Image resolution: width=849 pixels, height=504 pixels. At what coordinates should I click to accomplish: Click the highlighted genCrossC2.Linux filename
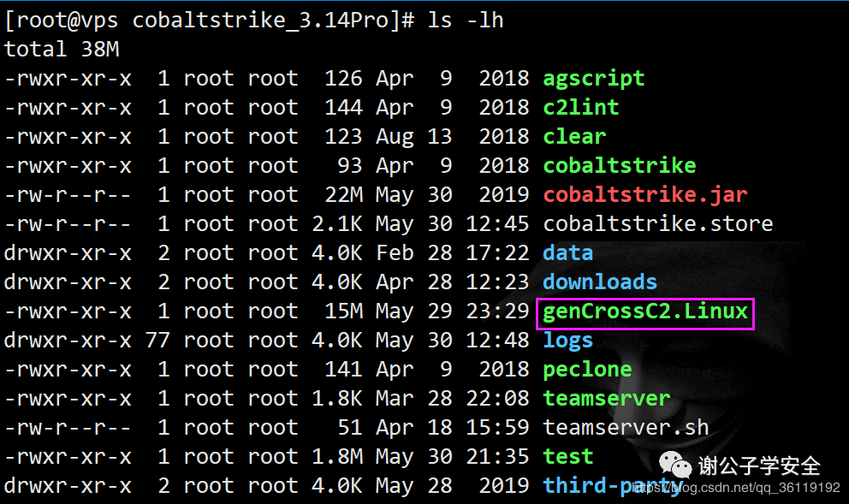click(x=644, y=313)
